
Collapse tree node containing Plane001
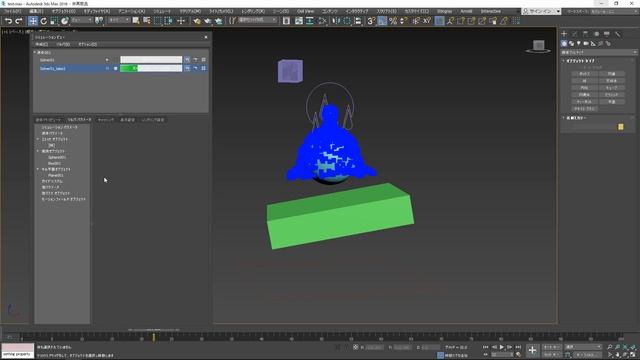(38, 169)
